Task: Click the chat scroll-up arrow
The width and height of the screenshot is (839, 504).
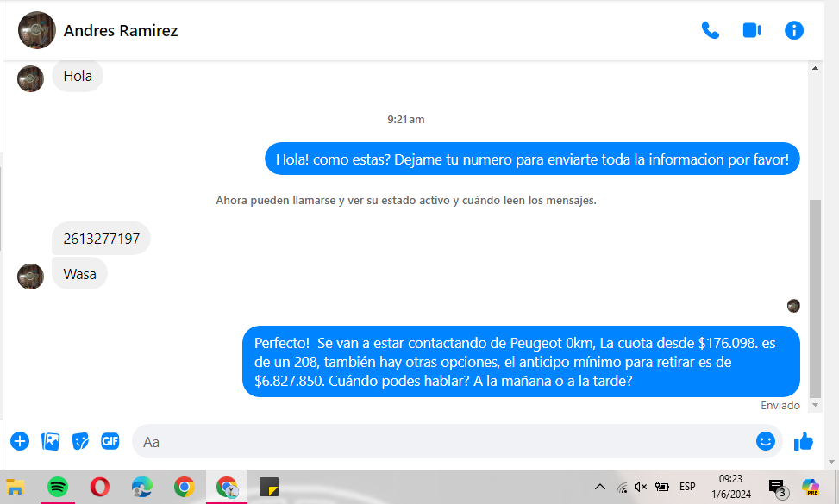Action: tap(815, 68)
